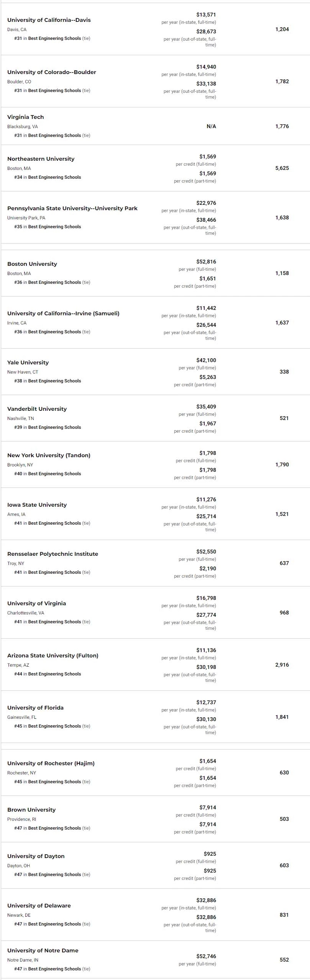Image resolution: width=310 pixels, height=980 pixels.
Task: Open University of California--Irvine (Samueli) page
Action: click(63, 313)
